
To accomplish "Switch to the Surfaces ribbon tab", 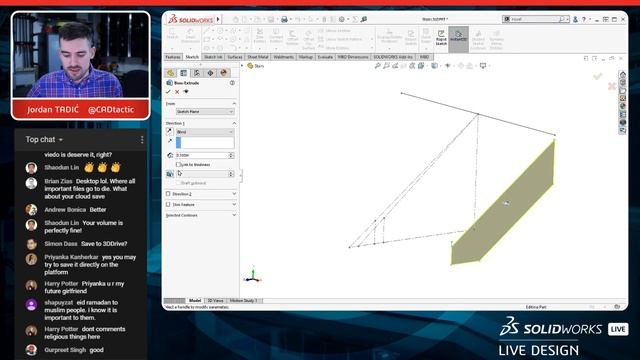I will point(235,57).
